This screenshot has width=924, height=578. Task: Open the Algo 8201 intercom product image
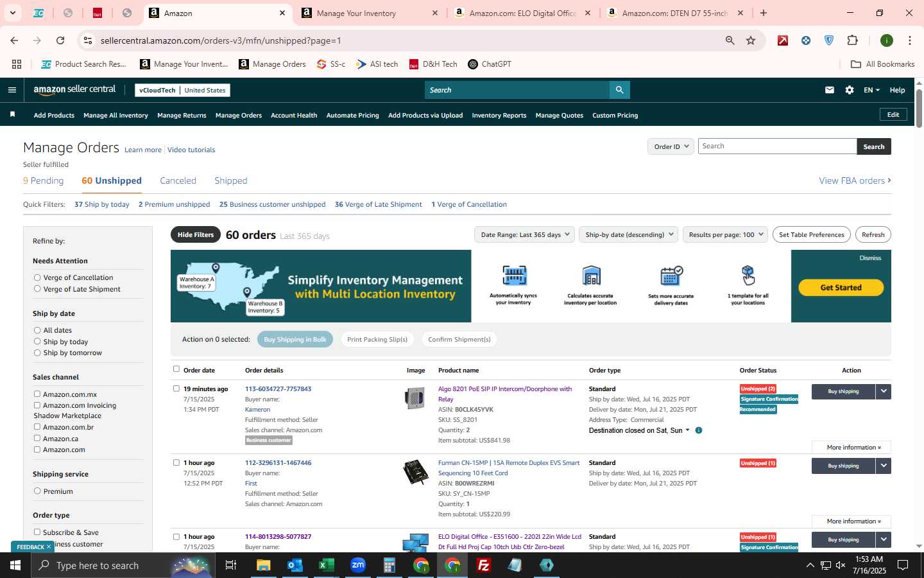(x=415, y=398)
